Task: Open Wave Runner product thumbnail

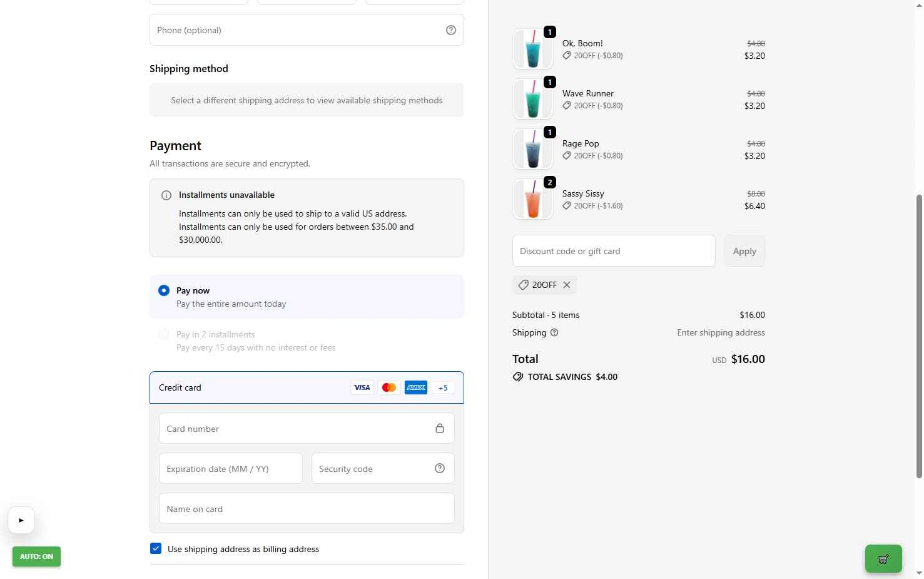Action: [533, 99]
